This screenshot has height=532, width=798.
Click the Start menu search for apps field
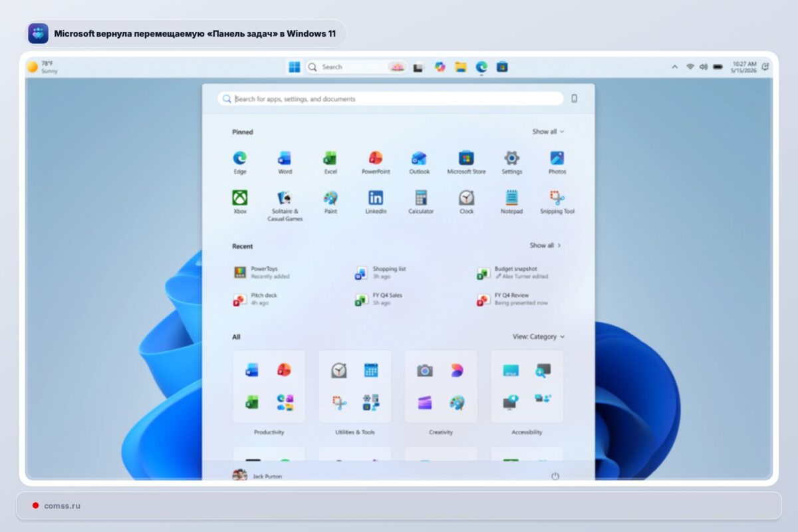click(x=390, y=98)
